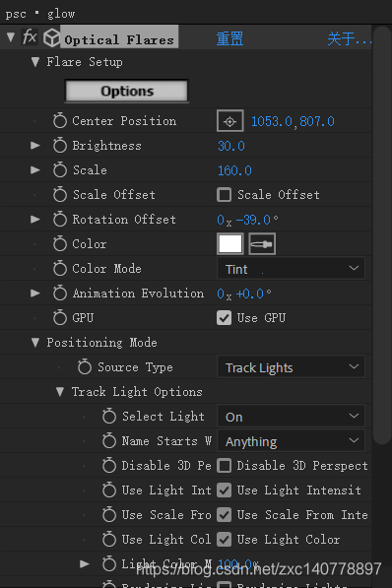
Task: Click the Center Position crosshair picker
Action: (229, 121)
